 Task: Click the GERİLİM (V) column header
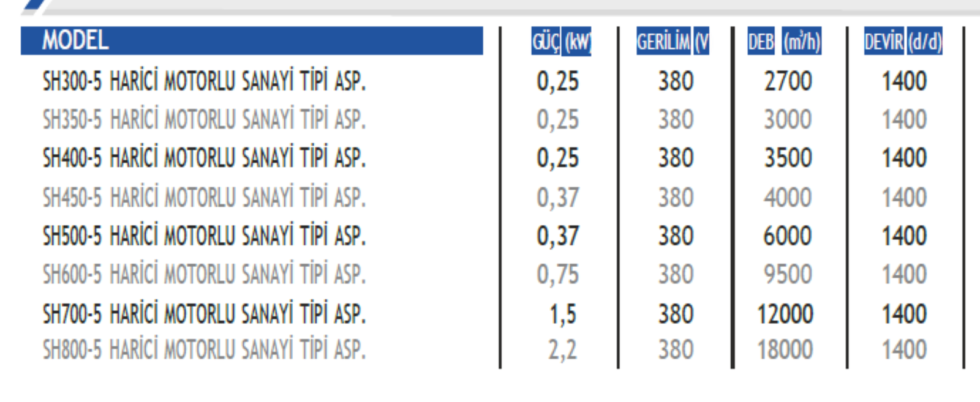pyautogui.click(x=673, y=42)
